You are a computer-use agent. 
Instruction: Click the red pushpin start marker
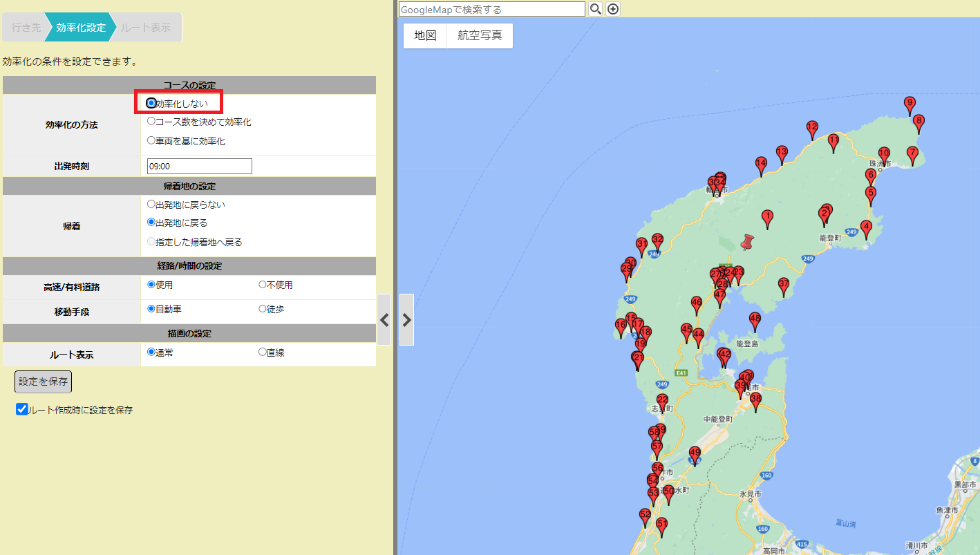[x=746, y=242]
